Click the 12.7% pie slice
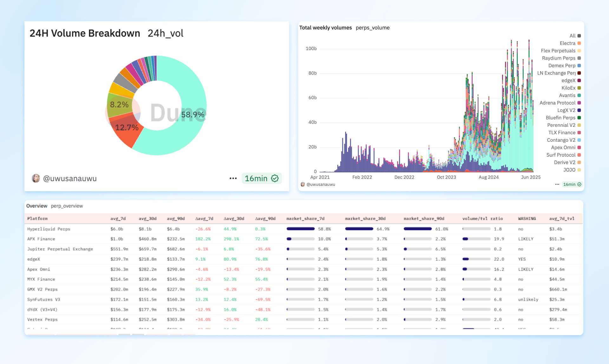Screen dimensions: 609x364 [127, 127]
